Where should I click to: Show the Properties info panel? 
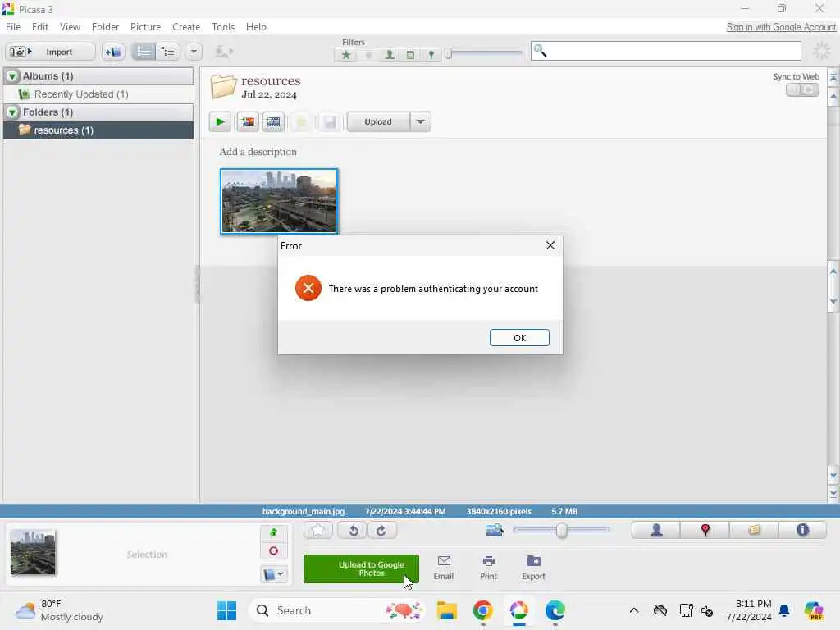tap(802, 531)
